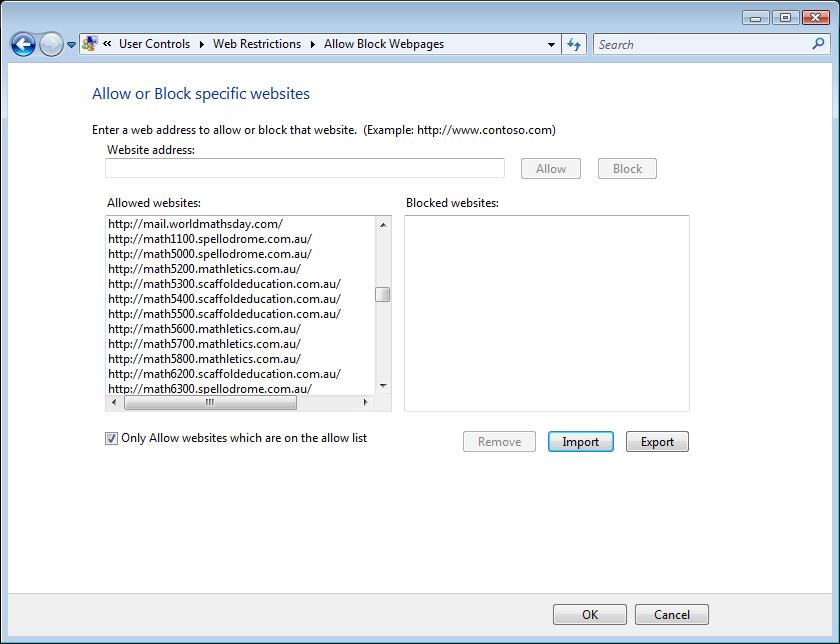Image resolution: width=840 pixels, height=644 pixels.
Task: Expand arrow after User Controls breadcrumb
Action: 201,44
